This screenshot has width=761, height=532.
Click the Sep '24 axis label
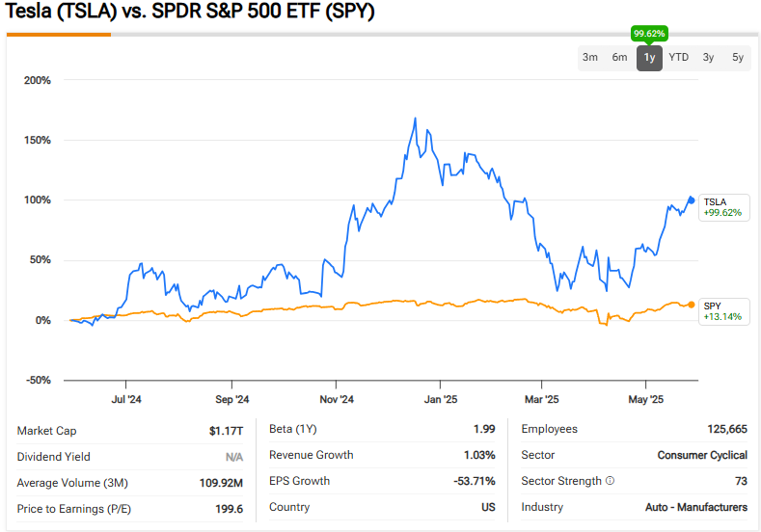click(232, 400)
